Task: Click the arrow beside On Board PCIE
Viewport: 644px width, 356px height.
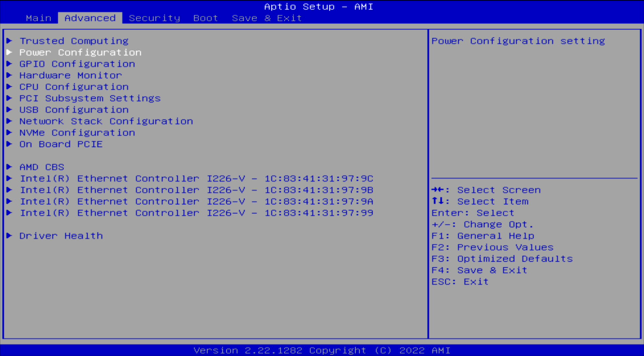Action: 9,144
